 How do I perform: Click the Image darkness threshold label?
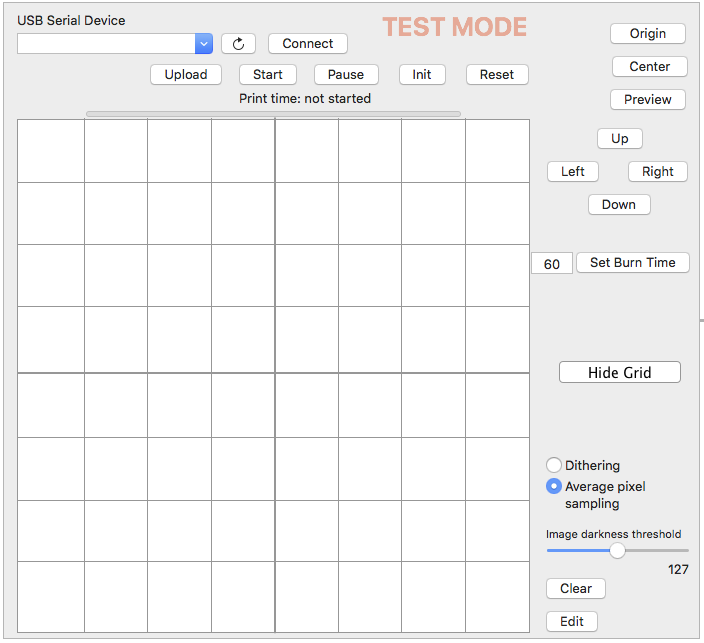point(613,534)
